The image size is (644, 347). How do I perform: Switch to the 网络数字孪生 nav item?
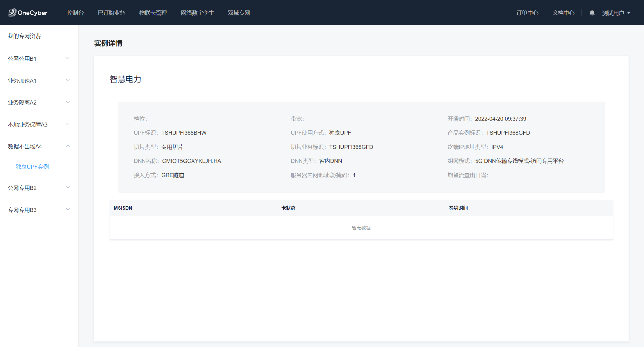tap(197, 13)
